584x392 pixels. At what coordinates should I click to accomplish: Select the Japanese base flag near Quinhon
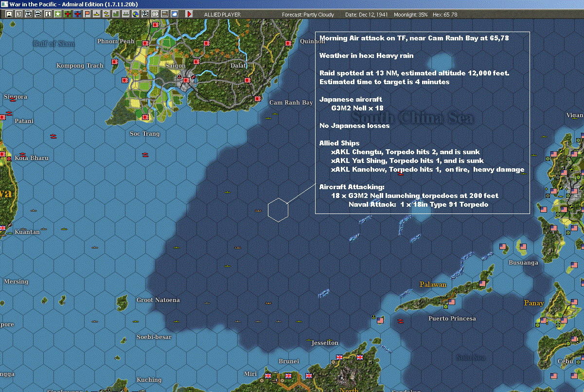[288, 43]
